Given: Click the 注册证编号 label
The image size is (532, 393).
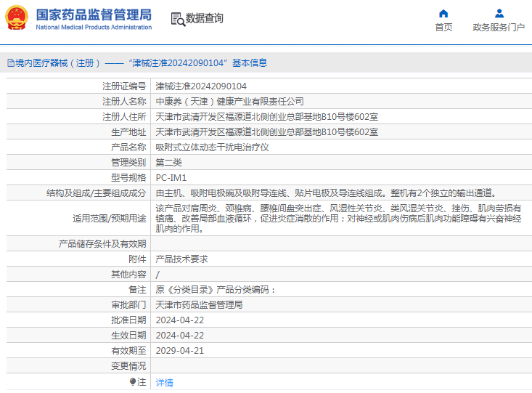Looking at the screenshot, I should click(124, 86).
